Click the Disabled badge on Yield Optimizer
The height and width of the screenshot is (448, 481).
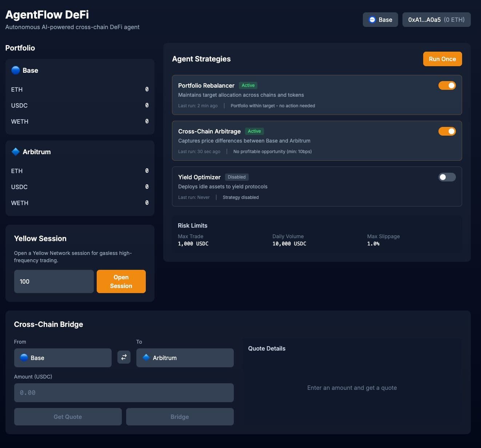[x=237, y=177]
